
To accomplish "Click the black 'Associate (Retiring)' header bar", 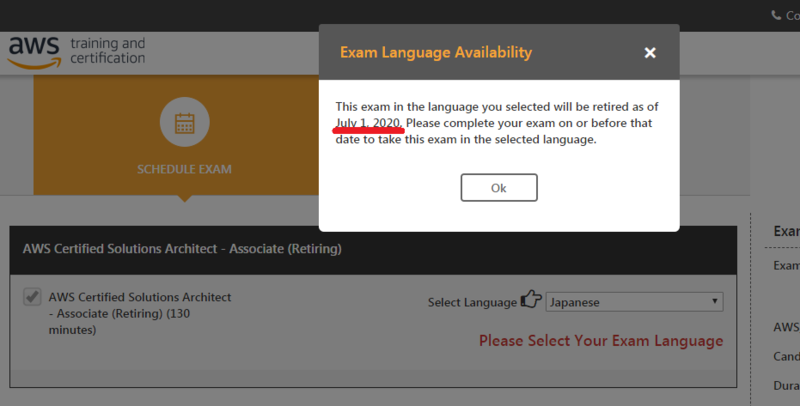I will 373,250.
